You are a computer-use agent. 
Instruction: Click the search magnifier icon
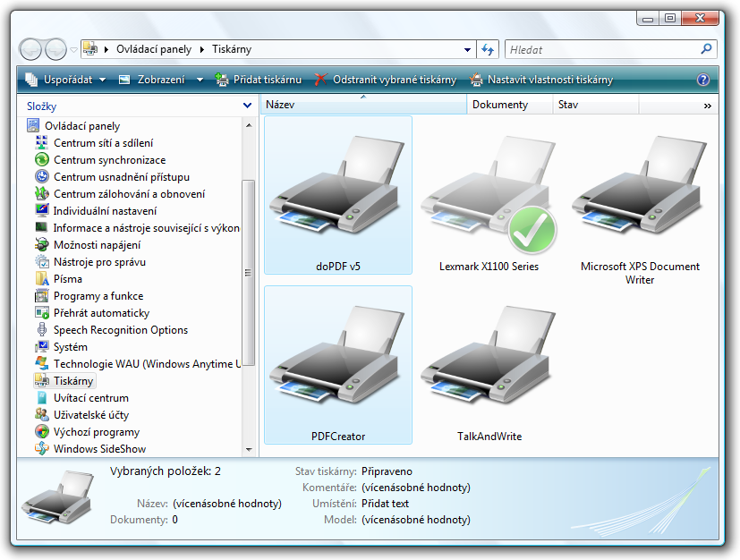click(x=707, y=48)
